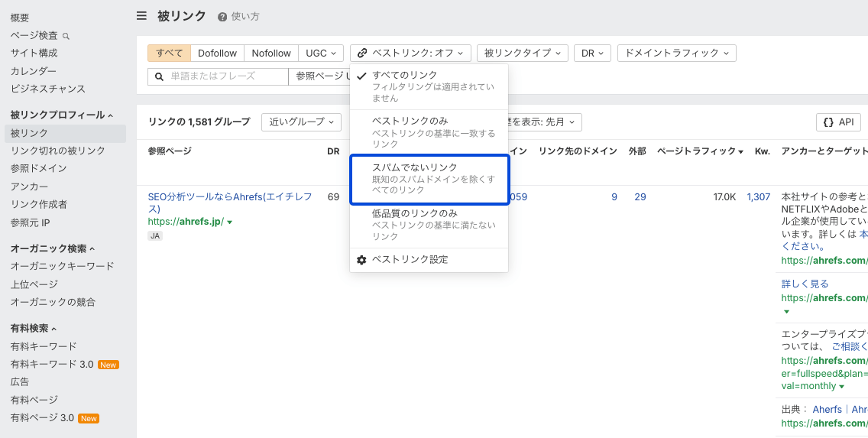The width and height of the screenshot is (868, 438).
Task: Select the すべて filter toggle
Action: [169, 54]
